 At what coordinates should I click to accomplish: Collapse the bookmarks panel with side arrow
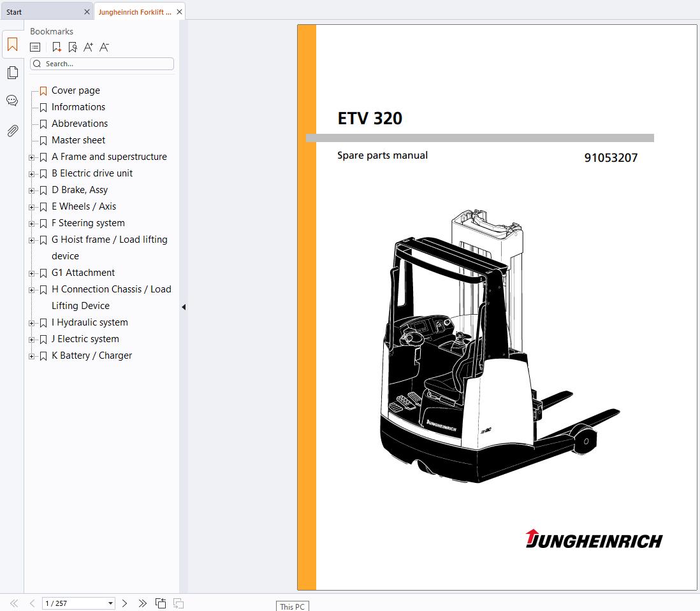pos(184,307)
